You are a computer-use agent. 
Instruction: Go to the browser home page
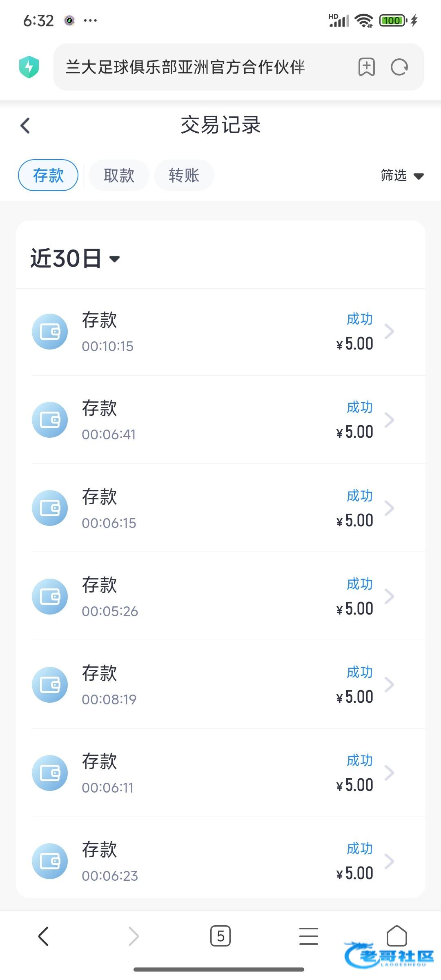pos(396,936)
